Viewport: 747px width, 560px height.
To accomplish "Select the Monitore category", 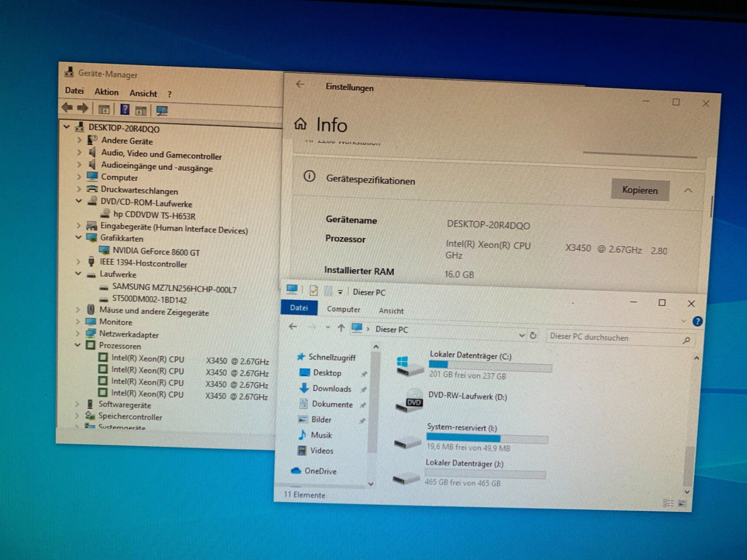I will point(115,322).
